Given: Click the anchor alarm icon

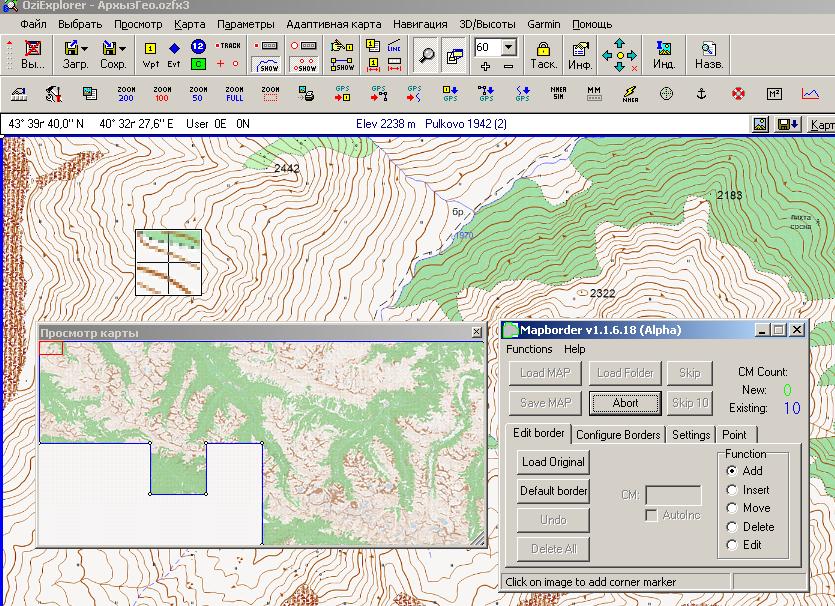Looking at the screenshot, I should pos(701,94).
